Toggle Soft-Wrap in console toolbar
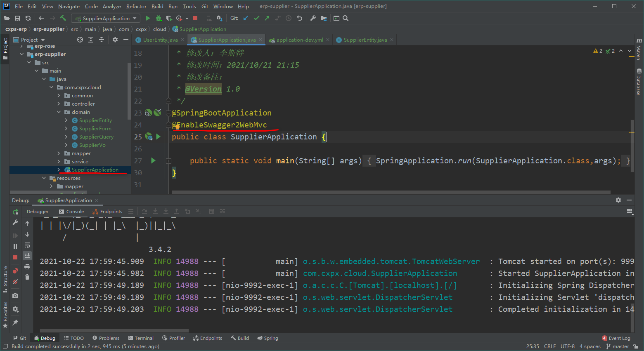The height and width of the screenshot is (351, 644). coord(27,245)
